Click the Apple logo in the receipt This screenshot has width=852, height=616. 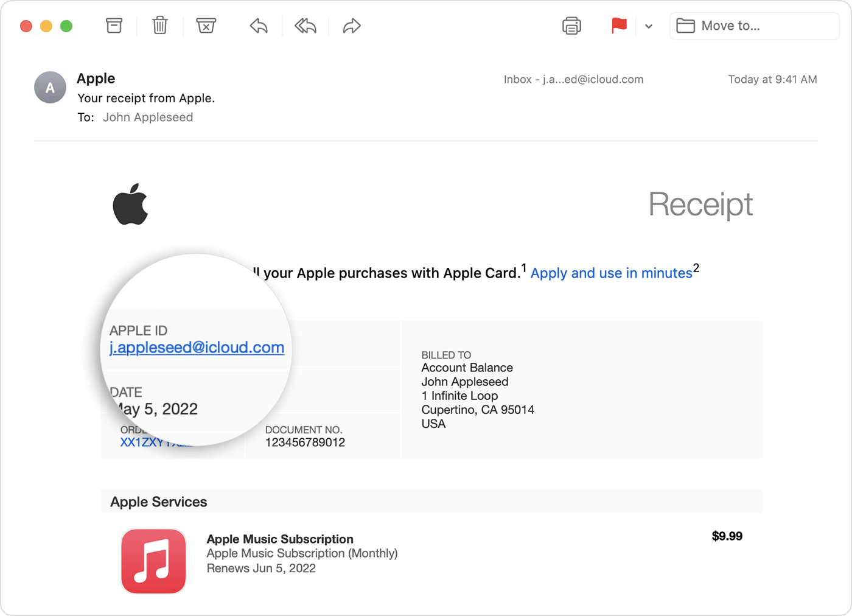(131, 204)
